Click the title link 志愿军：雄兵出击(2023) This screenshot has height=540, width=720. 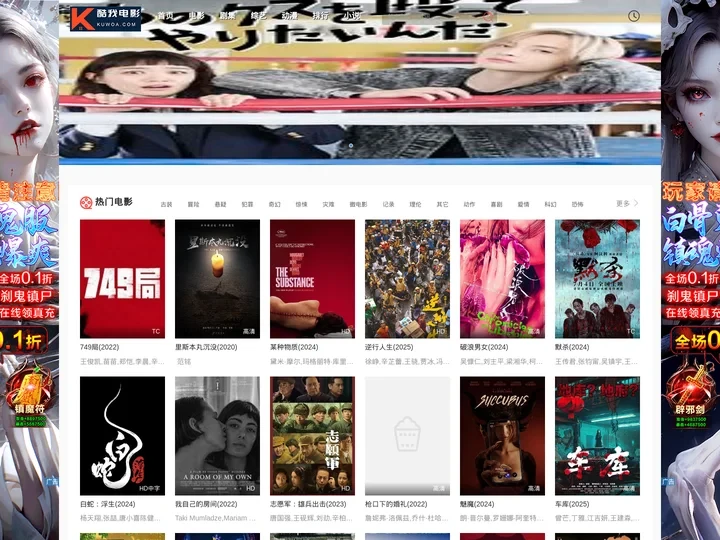click(308, 504)
